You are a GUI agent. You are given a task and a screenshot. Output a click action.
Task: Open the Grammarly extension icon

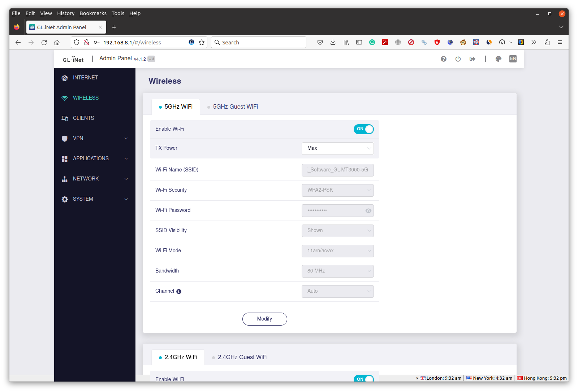(372, 42)
